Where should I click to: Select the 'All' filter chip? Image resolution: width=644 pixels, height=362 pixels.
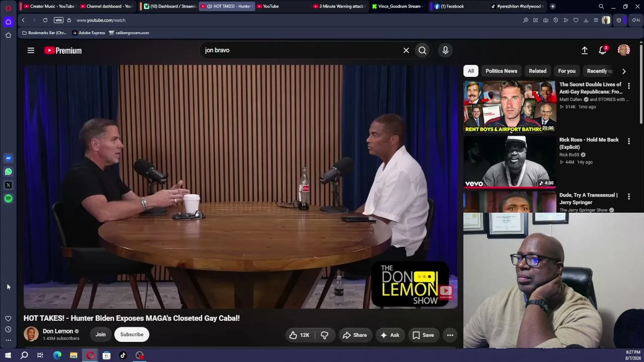click(x=471, y=71)
